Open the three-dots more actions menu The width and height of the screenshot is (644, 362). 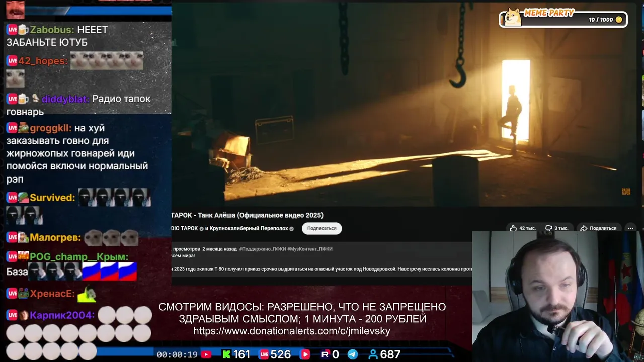[x=630, y=228]
